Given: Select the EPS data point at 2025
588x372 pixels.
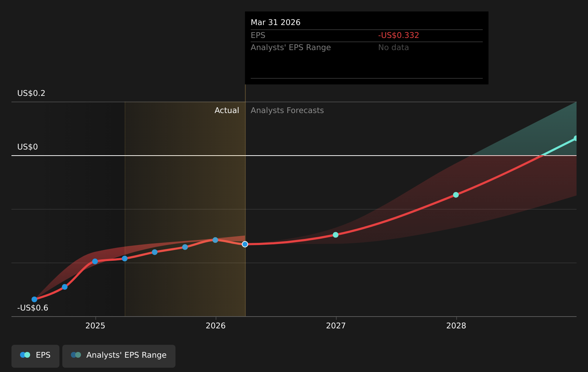Looking at the screenshot, I should coord(95,261).
